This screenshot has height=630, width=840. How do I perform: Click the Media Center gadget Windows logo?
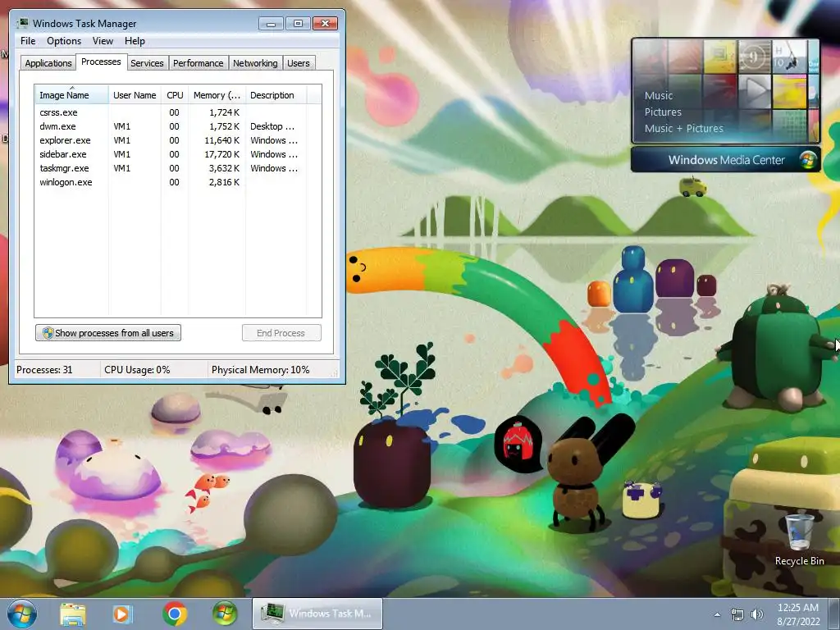(x=808, y=160)
